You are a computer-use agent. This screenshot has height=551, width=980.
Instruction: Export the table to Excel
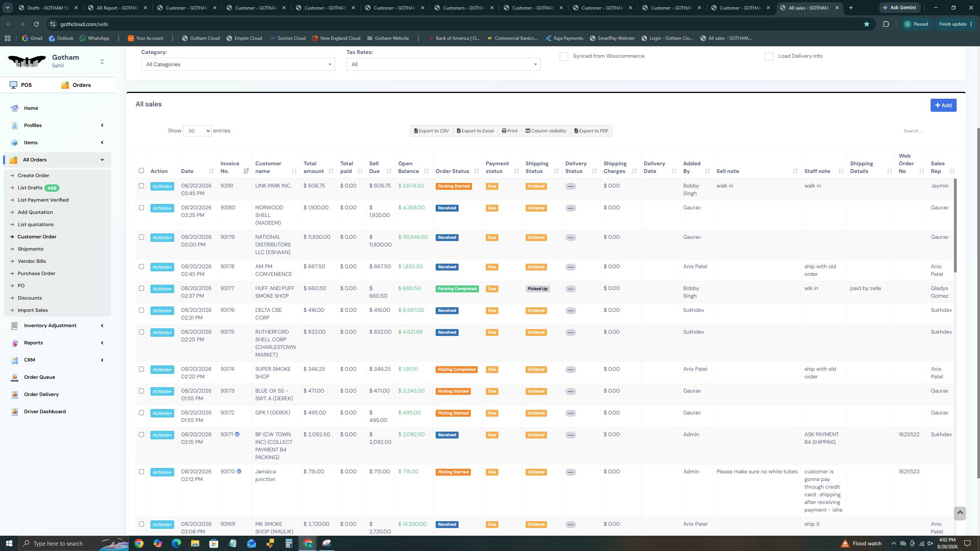475,131
